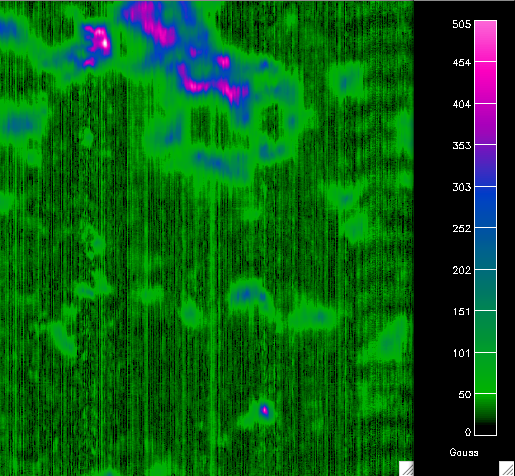Select the 151–202 teal colorbar segment
The height and width of the screenshot is (476, 515).
485,290
